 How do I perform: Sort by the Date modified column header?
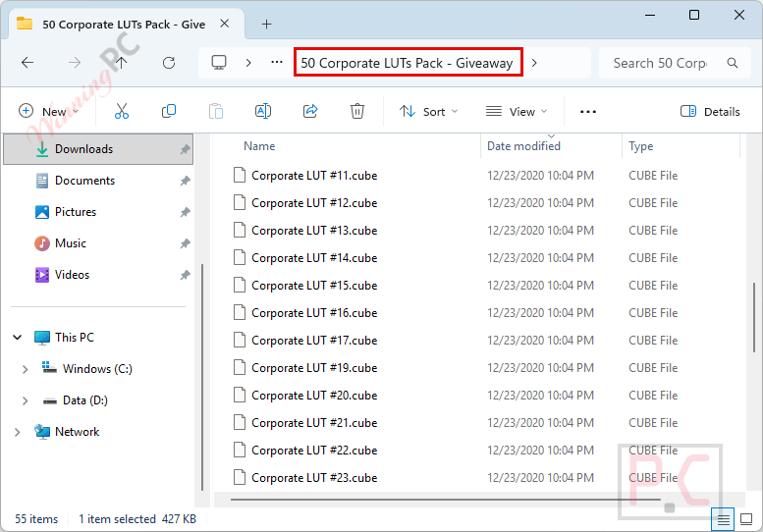click(x=523, y=146)
